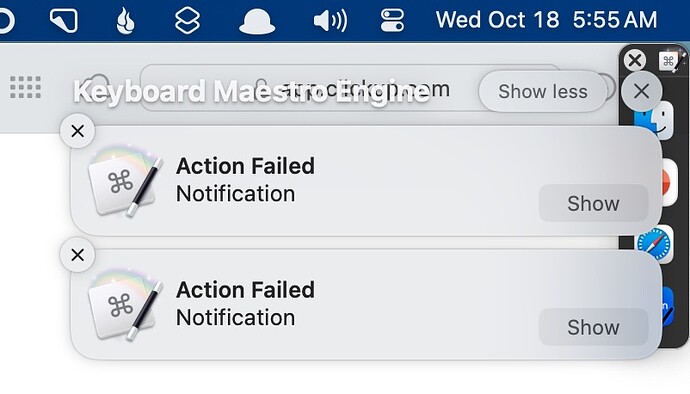Image resolution: width=690 pixels, height=394 pixels.
Task: Click the Keyboard Maestro icon on first notification
Action: click(125, 180)
